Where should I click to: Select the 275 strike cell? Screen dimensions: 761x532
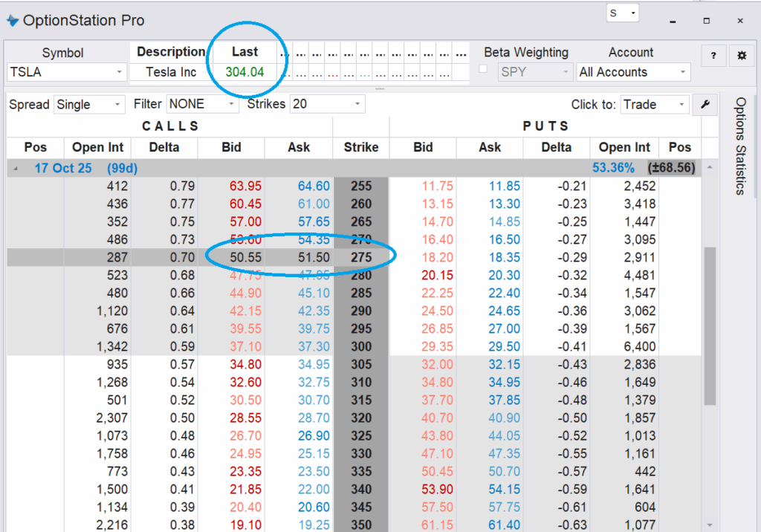pos(361,257)
